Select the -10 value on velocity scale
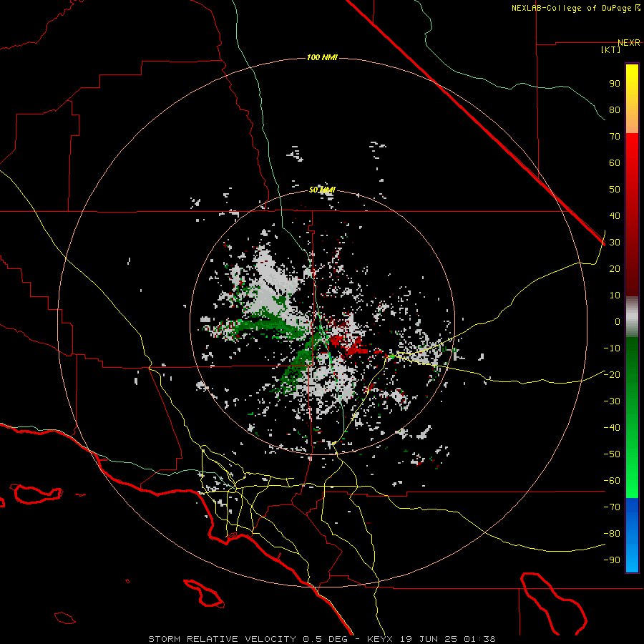Screen dimensions: 644x644 tap(612, 348)
